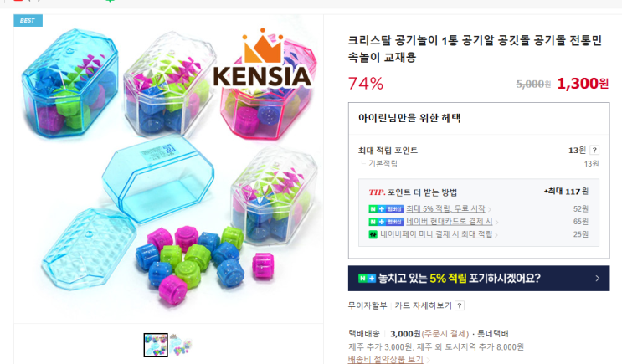Click the main crystal gonggi product photo

[x=168, y=168]
